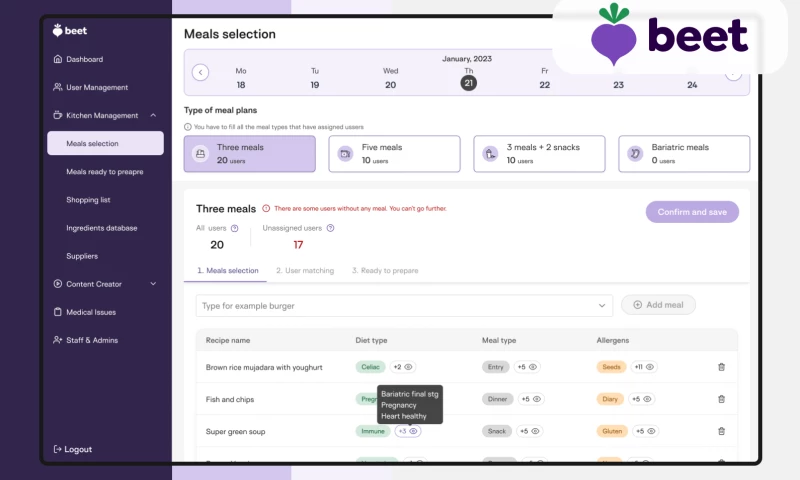Image resolution: width=800 pixels, height=480 pixels.
Task: Click the Immune diet tag
Action: point(373,431)
